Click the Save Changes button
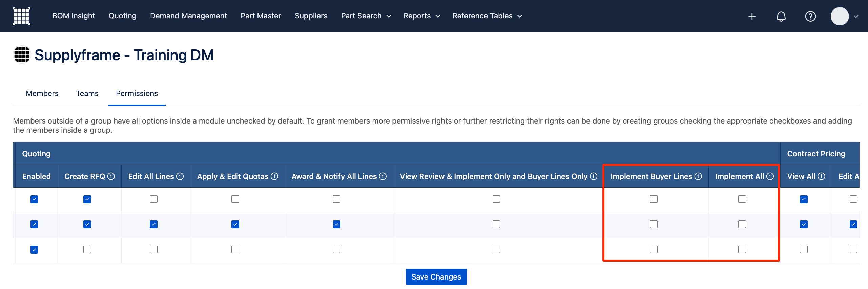 click(436, 277)
